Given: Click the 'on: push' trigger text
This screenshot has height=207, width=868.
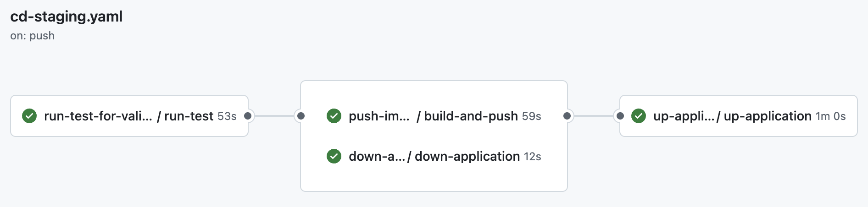Looking at the screenshot, I should [33, 36].
